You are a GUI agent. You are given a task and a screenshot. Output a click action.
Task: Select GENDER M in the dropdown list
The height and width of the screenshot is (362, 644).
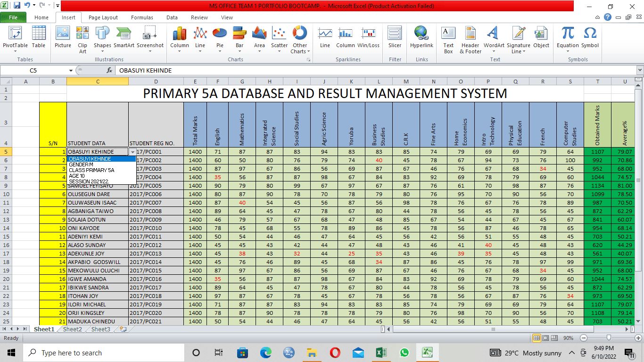(81, 165)
